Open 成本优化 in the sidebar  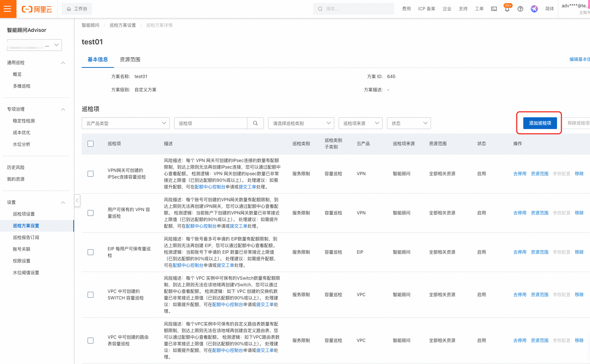tap(22, 133)
